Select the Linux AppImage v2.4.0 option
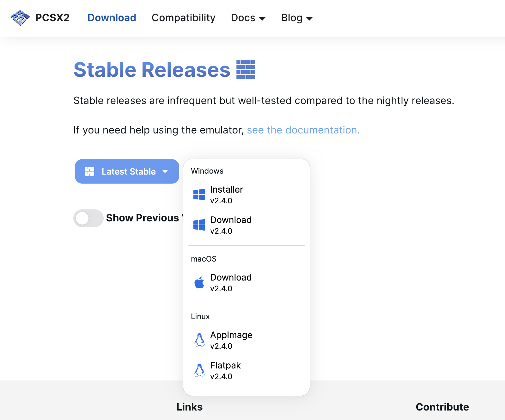This screenshot has width=505, height=420. pyautogui.click(x=231, y=340)
